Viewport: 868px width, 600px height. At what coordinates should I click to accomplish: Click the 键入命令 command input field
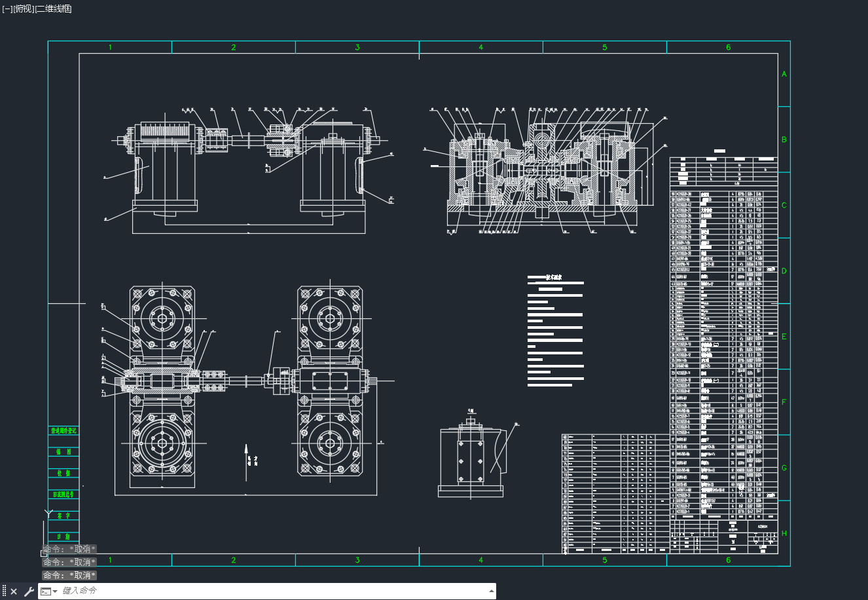click(272, 591)
